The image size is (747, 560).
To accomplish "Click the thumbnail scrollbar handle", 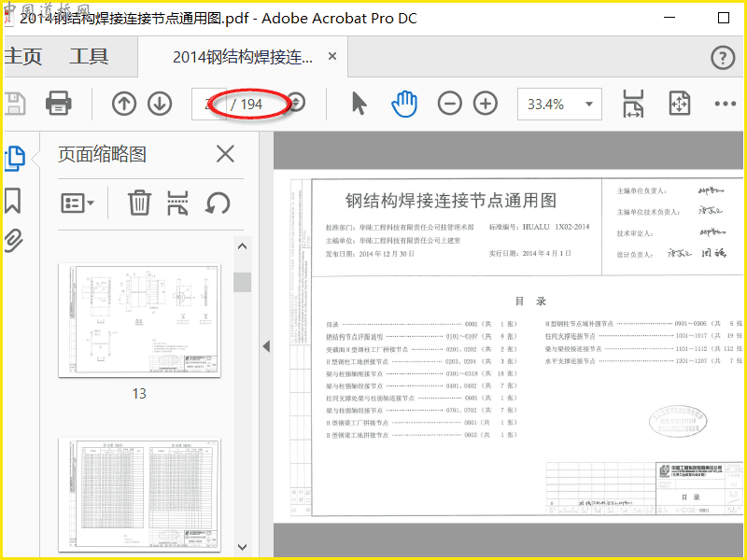I will pyautogui.click(x=242, y=282).
